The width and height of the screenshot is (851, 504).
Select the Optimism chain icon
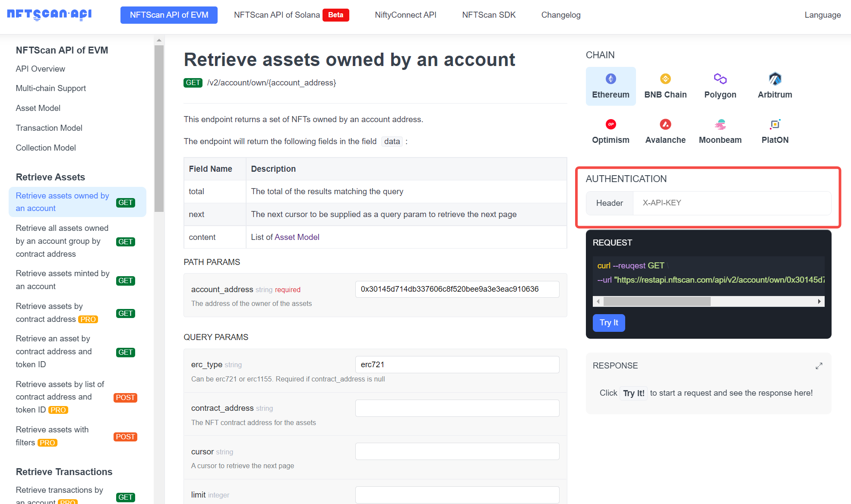(x=611, y=124)
